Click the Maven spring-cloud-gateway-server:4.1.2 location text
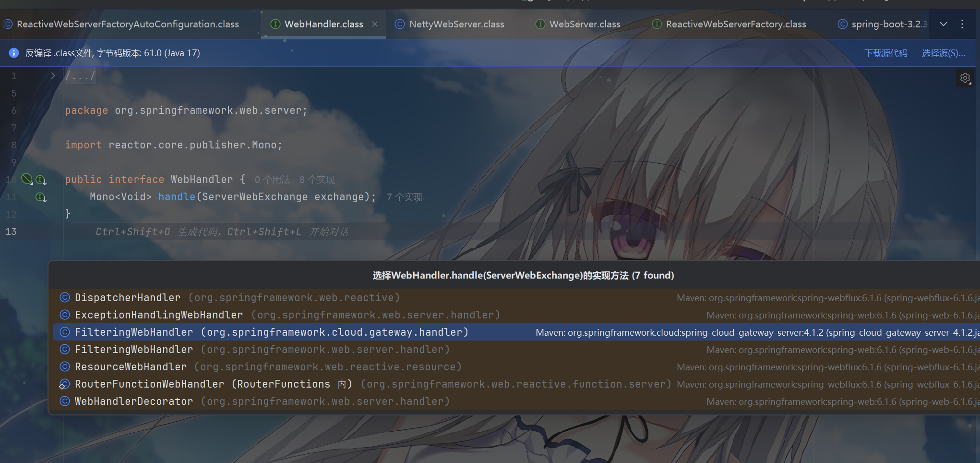The image size is (980, 463). pyautogui.click(x=757, y=332)
